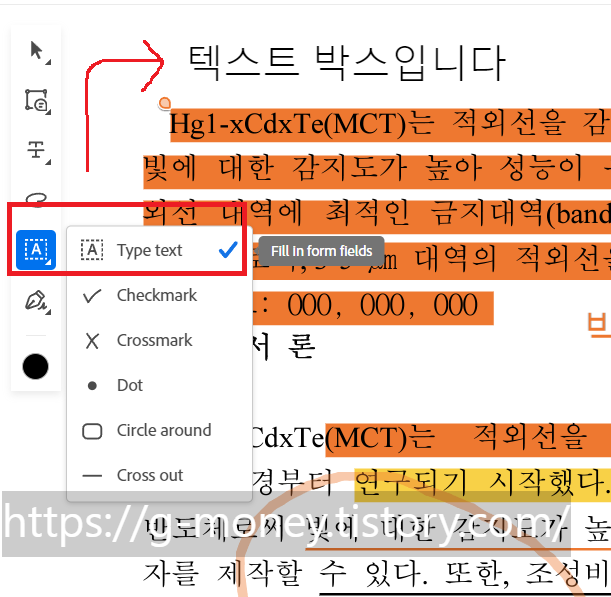Click the Checkmark icon in the menu
The image size is (611, 597).
92,296
